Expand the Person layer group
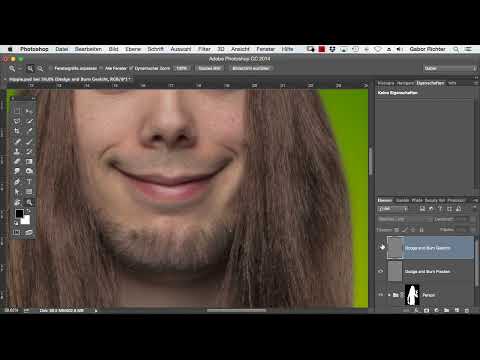 click(x=389, y=295)
